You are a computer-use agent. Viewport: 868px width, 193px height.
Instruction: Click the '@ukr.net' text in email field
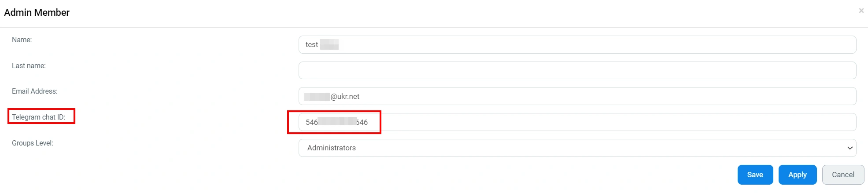345,97
